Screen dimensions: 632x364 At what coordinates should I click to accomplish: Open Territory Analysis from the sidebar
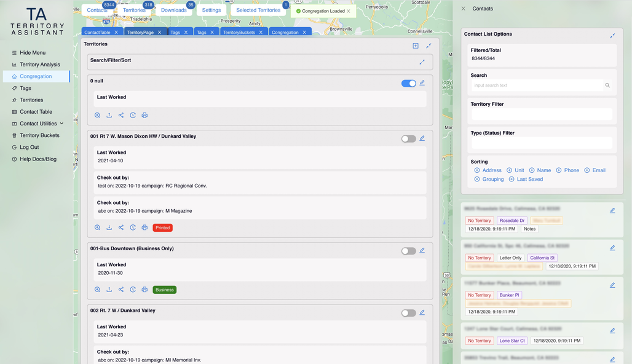click(40, 65)
